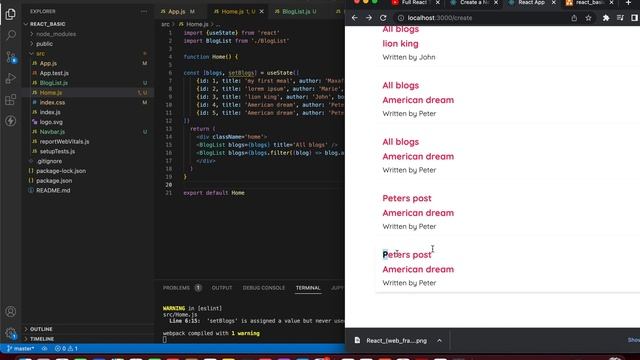This screenshot has width=640, height=360.
Task: Click the Home.js breadcrumb in editor
Action: click(x=197, y=24)
